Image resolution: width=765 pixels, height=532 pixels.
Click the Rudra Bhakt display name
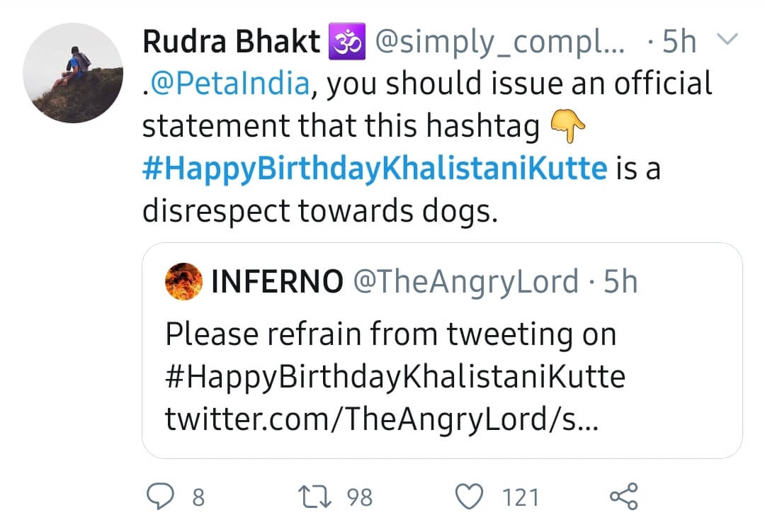pyautogui.click(x=231, y=43)
